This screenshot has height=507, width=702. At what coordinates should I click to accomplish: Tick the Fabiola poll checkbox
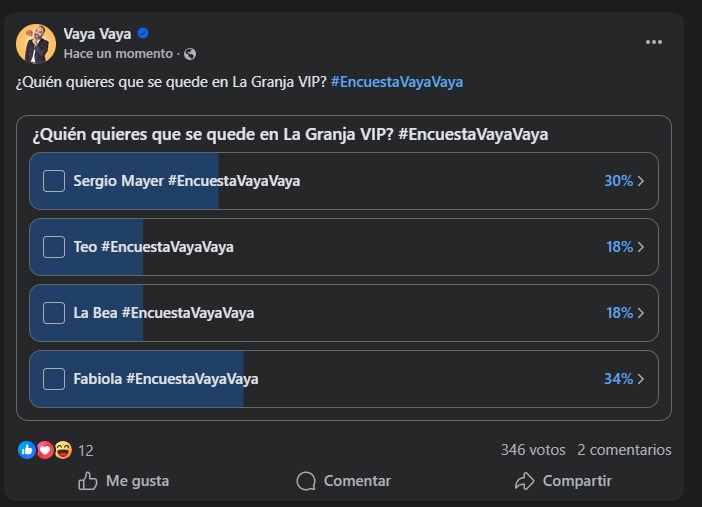54,379
